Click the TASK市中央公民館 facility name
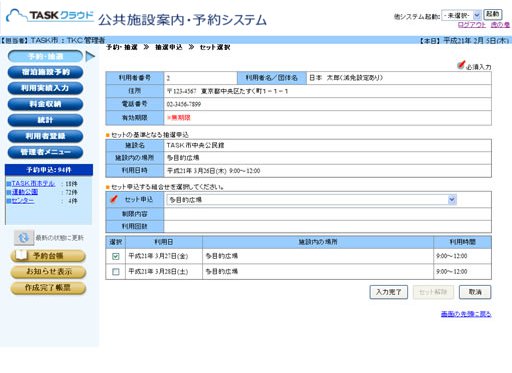This screenshot has width=512, height=373. 195,145
